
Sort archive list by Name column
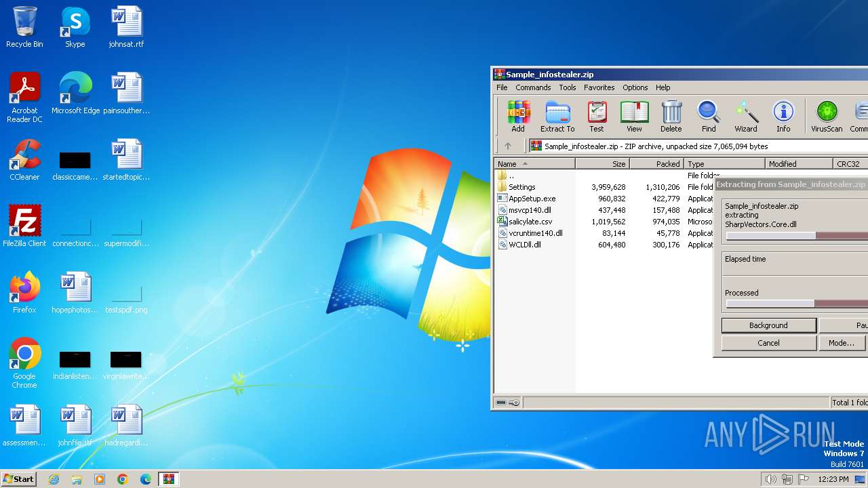534,164
